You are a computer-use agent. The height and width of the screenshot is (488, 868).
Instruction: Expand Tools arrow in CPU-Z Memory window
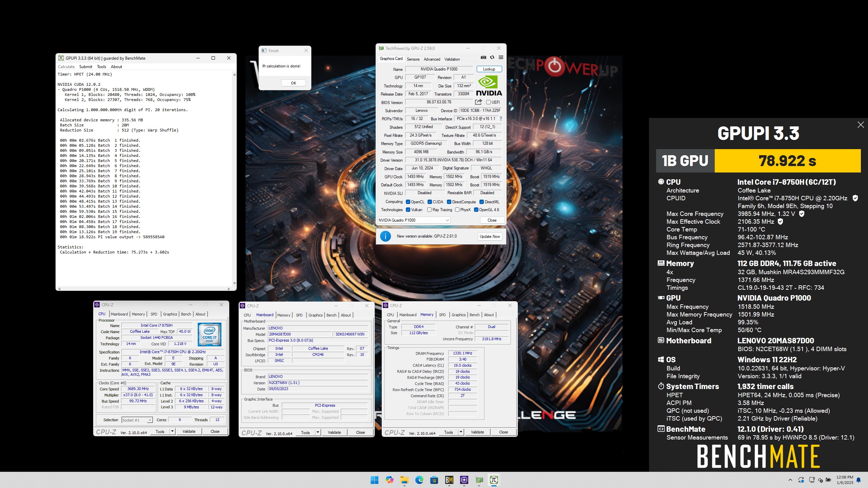[461, 432]
